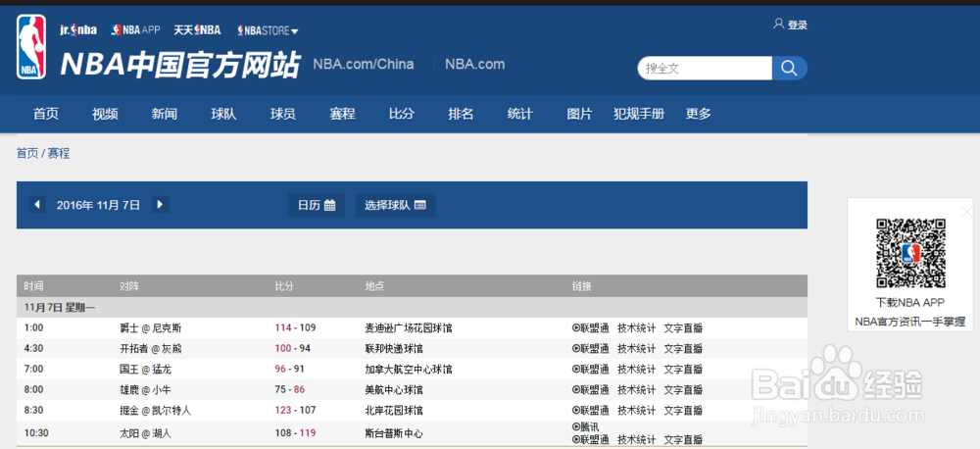Open 技术统计 for 雄鹿 @ 小牛
The width and height of the screenshot is (980, 449).
click(637, 390)
